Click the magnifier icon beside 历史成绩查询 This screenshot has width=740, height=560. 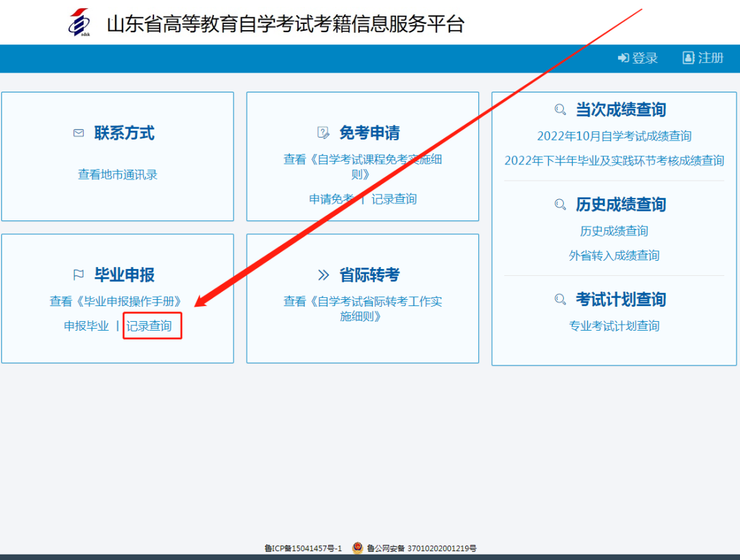(560, 205)
